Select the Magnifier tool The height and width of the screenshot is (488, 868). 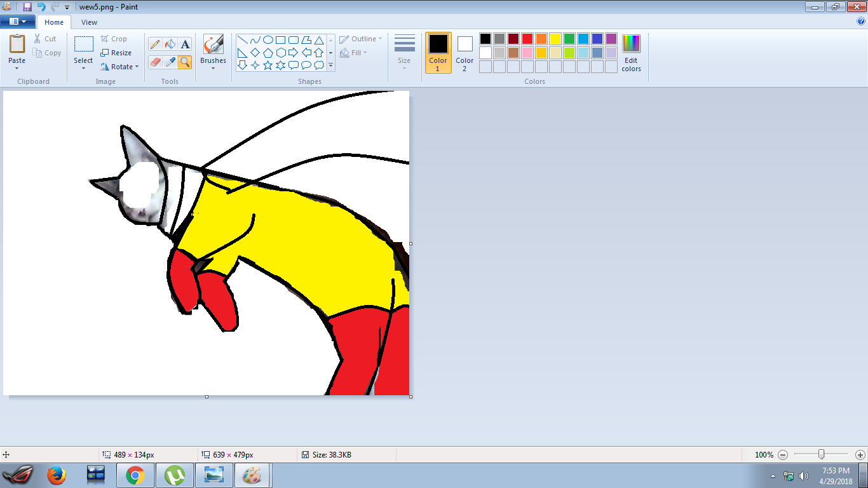click(x=185, y=62)
